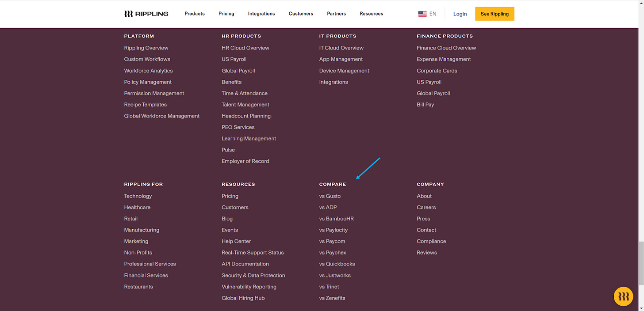
Task: Open the Customers nav item in header
Action: click(301, 14)
